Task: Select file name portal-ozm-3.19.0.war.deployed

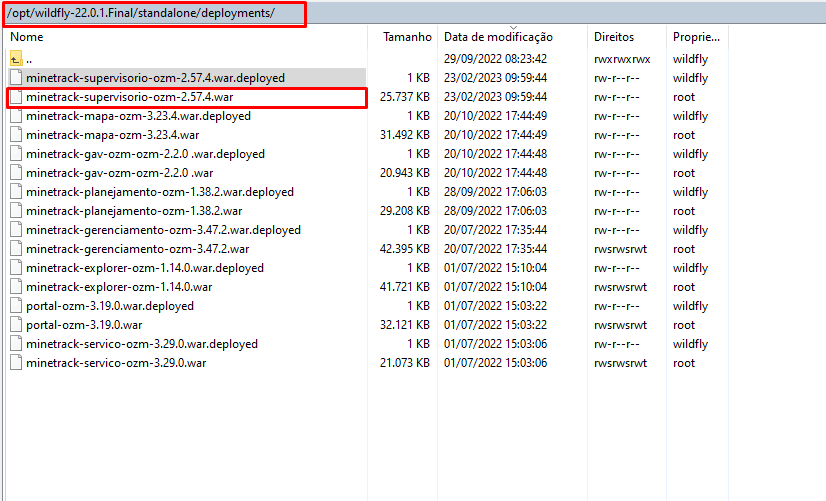Action: [110, 306]
